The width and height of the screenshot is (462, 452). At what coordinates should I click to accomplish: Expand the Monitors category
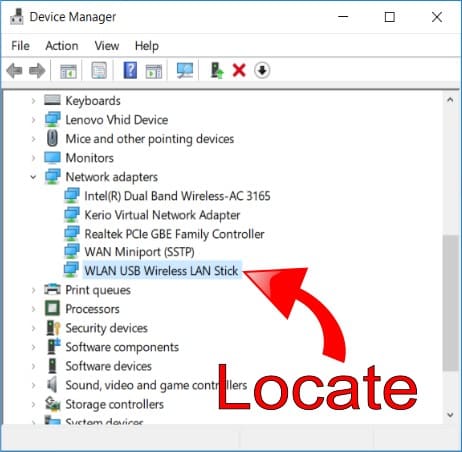(33, 158)
